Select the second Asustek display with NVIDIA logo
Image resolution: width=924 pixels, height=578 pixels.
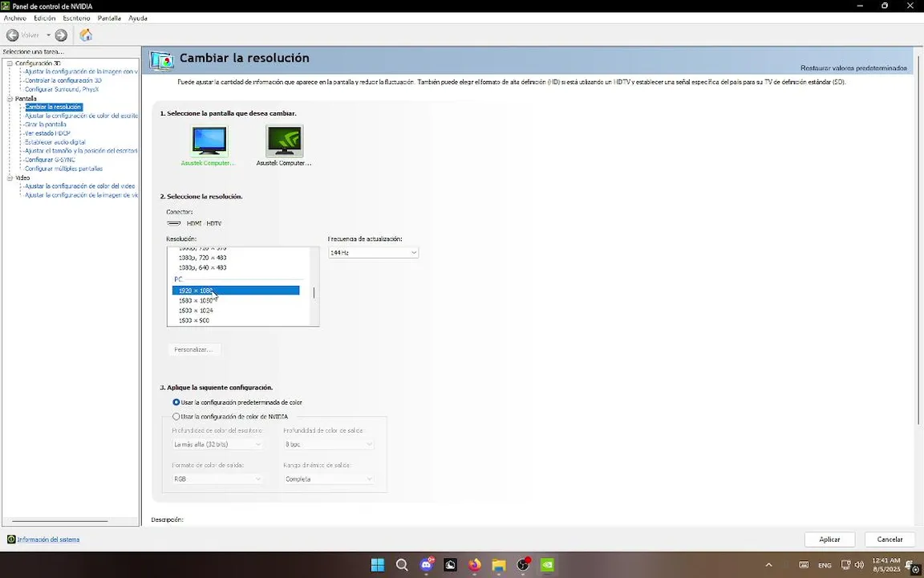[284, 141]
